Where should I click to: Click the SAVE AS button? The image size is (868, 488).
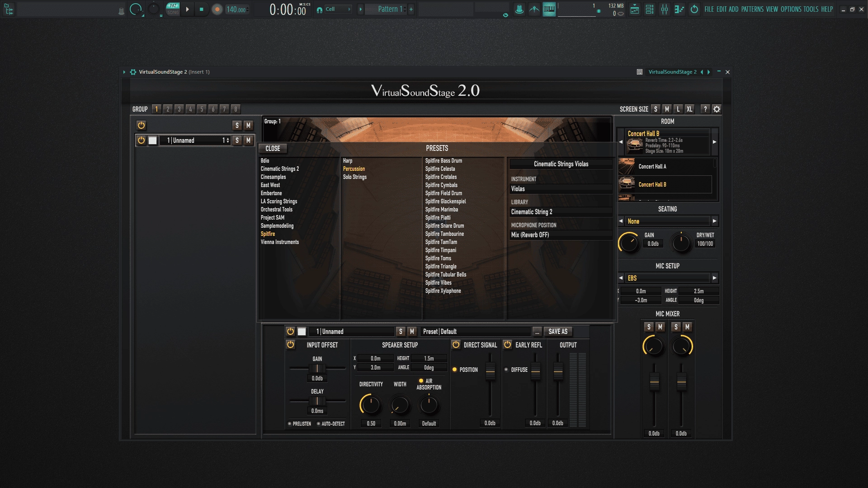(558, 332)
